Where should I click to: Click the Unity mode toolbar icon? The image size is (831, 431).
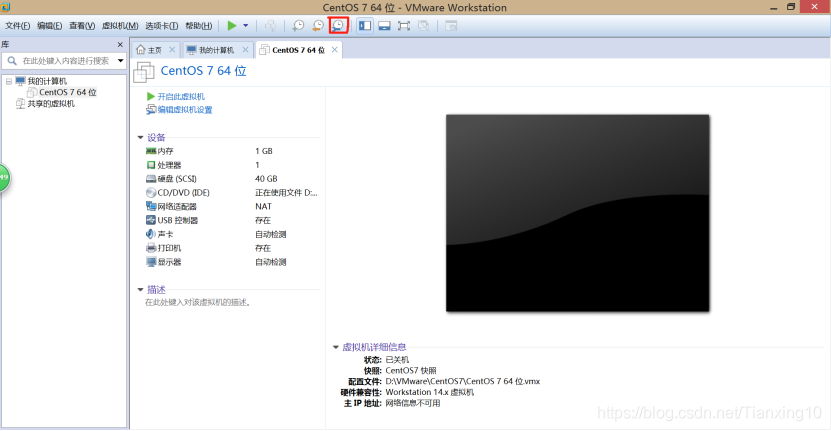pyautogui.click(x=423, y=25)
